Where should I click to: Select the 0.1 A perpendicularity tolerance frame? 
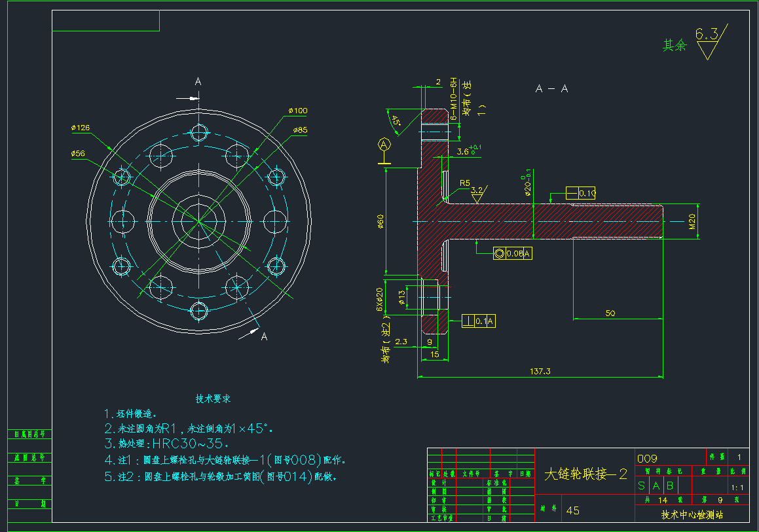pos(479,321)
